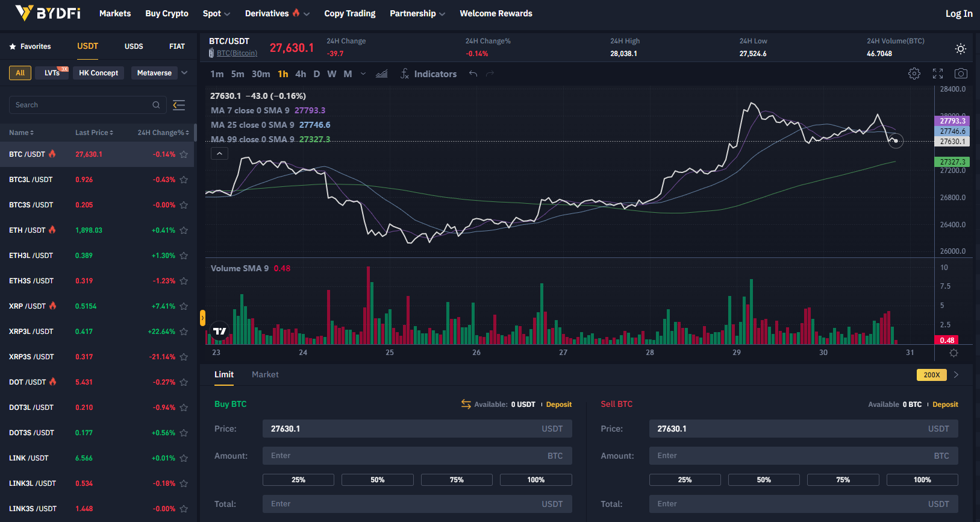
Task: Undo the last chart action
Action: [x=473, y=74]
